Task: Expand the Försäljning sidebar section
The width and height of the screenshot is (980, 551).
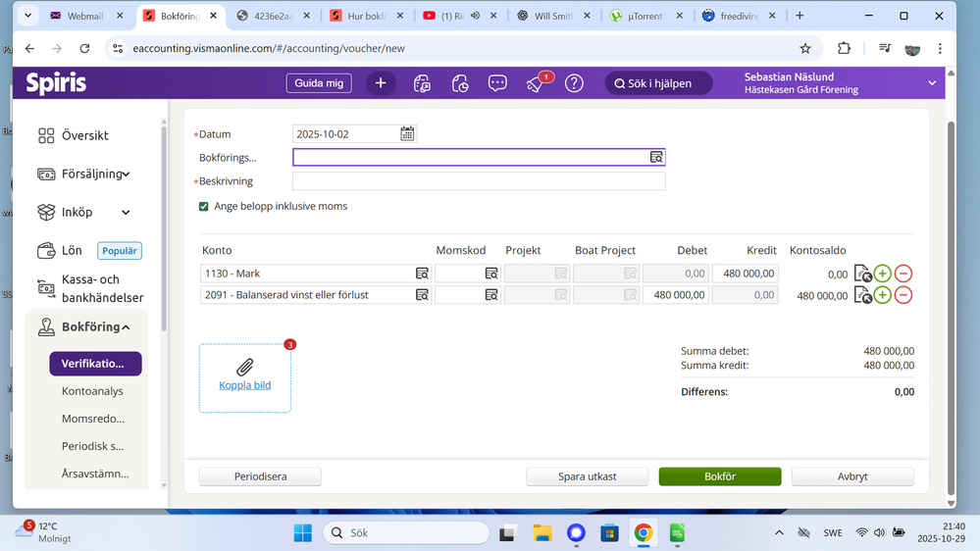Action: click(x=126, y=175)
